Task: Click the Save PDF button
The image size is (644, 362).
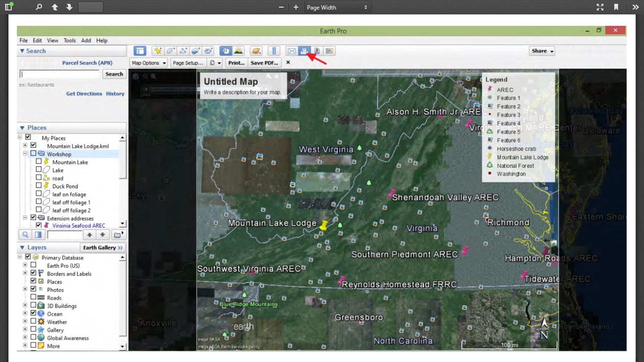Action: click(264, 63)
